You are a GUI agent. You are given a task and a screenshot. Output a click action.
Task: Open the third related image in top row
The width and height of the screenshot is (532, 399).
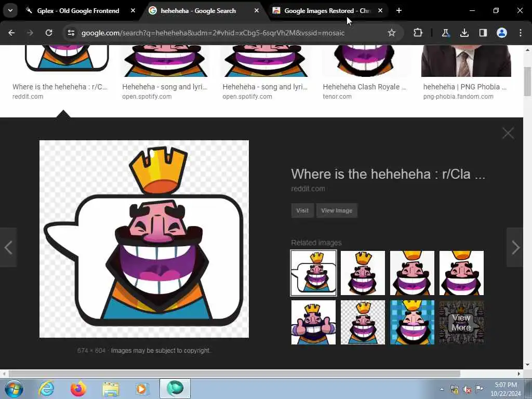pyautogui.click(x=412, y=273)
